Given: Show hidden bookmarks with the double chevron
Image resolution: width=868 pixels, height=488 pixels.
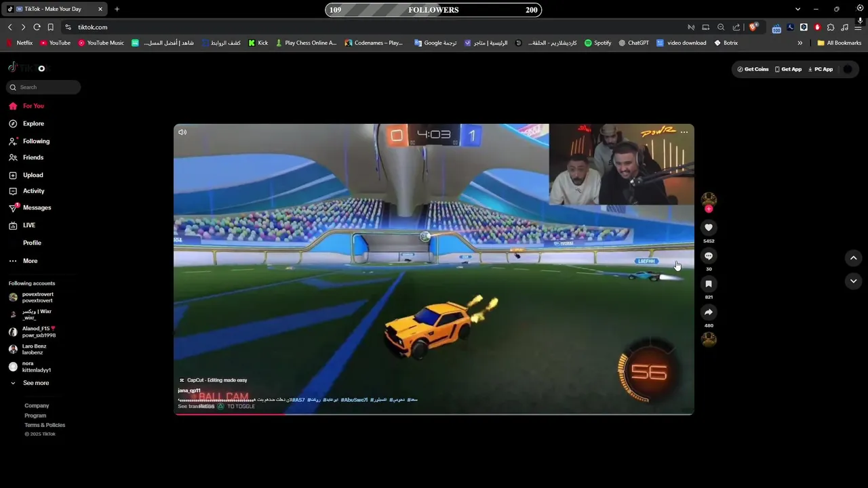Looking at the screenshot, I should coord(800,43).
